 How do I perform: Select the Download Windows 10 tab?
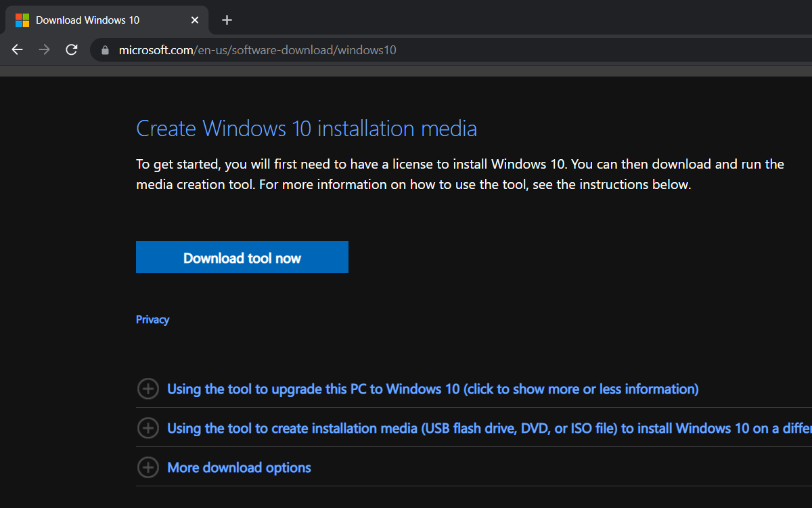[106, 20]
